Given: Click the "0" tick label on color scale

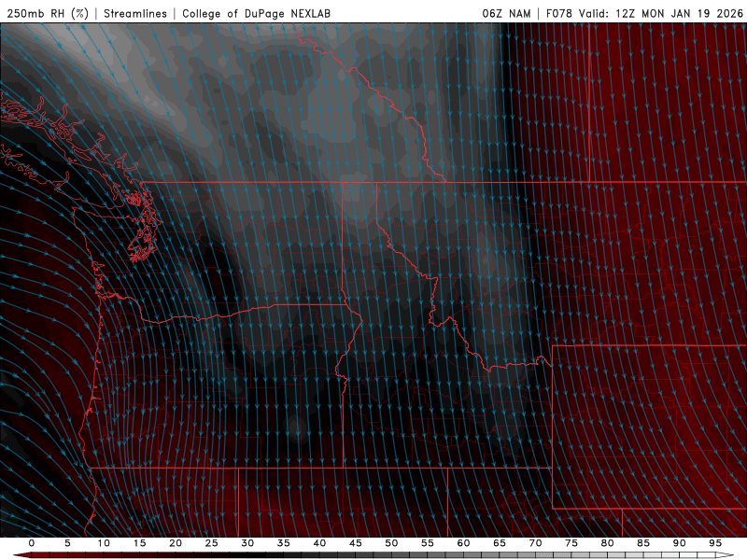Looking at the screenshot, I should coord(32,543).
